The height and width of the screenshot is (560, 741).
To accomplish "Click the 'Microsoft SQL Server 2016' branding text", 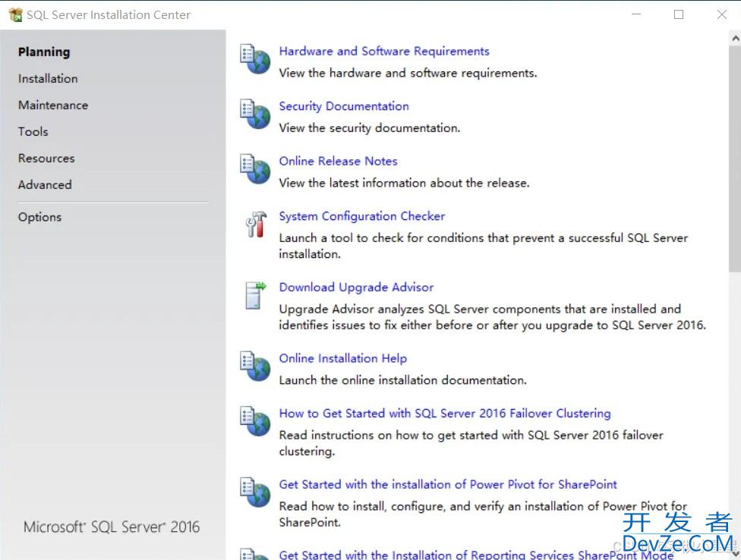I will point(112,527).
